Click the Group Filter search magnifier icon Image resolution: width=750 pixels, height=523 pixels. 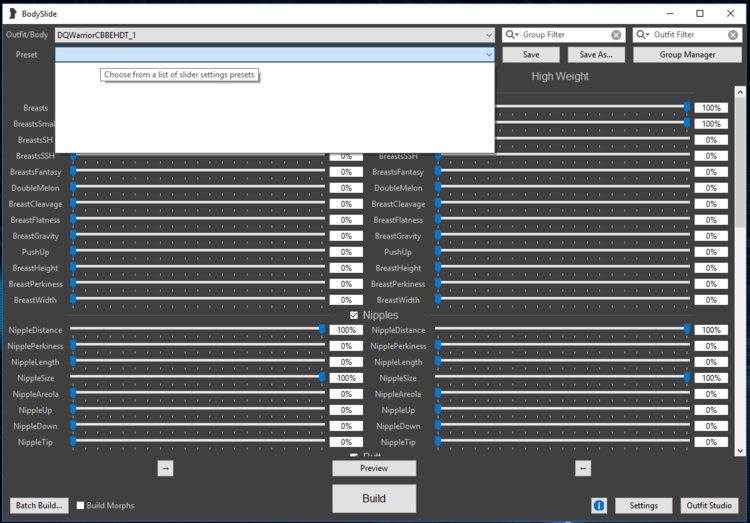click(511, 34)
